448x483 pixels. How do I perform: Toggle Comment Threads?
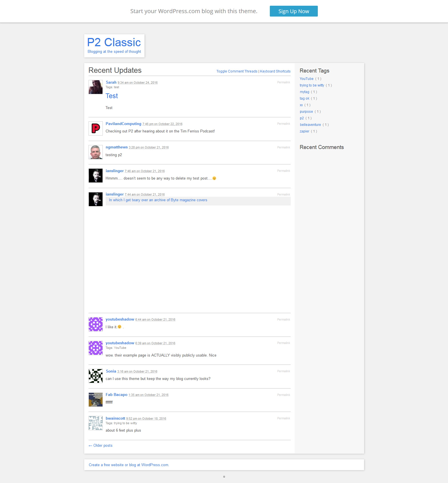tap(237, 71)
